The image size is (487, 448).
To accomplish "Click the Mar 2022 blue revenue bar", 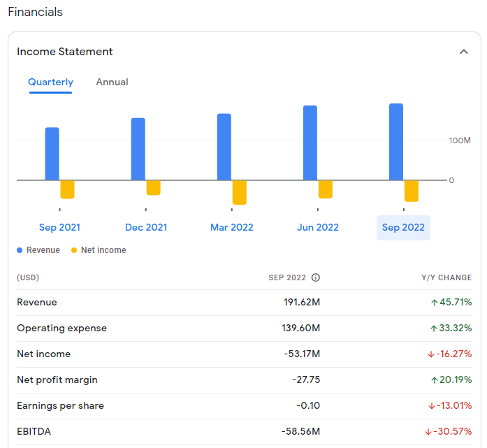I will (224, 147).
